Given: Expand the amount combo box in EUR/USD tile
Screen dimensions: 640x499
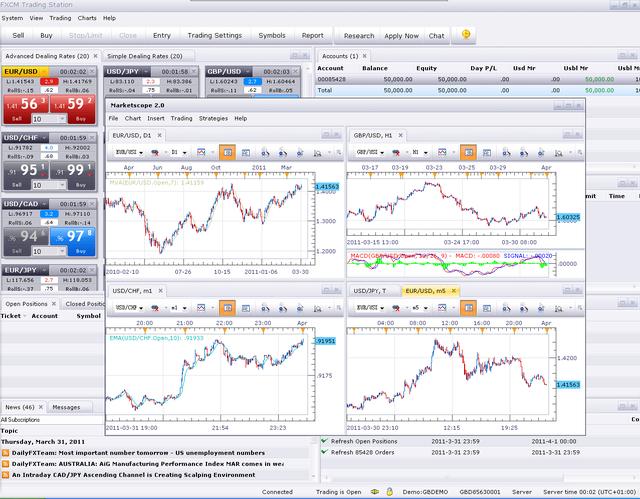Looking at the screenshot, I should [x=62, y=119].
